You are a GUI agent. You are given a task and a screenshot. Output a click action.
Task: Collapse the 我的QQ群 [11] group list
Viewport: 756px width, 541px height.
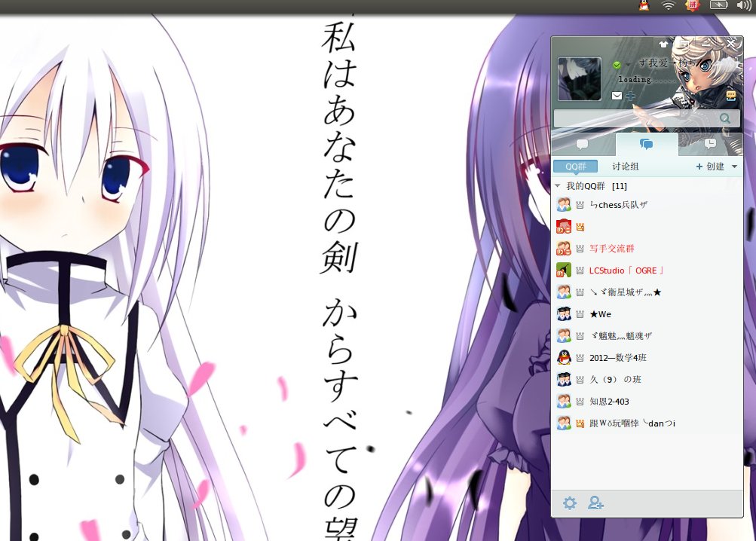[x=558, y=185]
